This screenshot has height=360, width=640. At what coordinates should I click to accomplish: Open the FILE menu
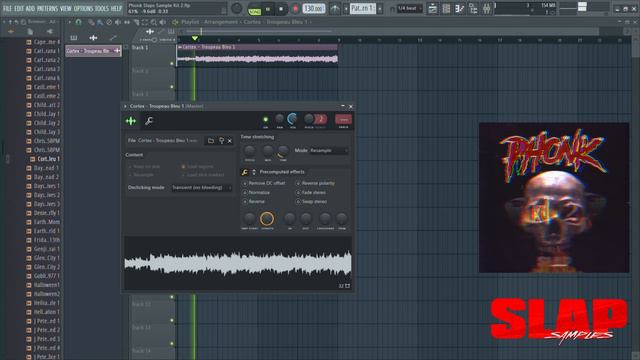coord(7,8)
